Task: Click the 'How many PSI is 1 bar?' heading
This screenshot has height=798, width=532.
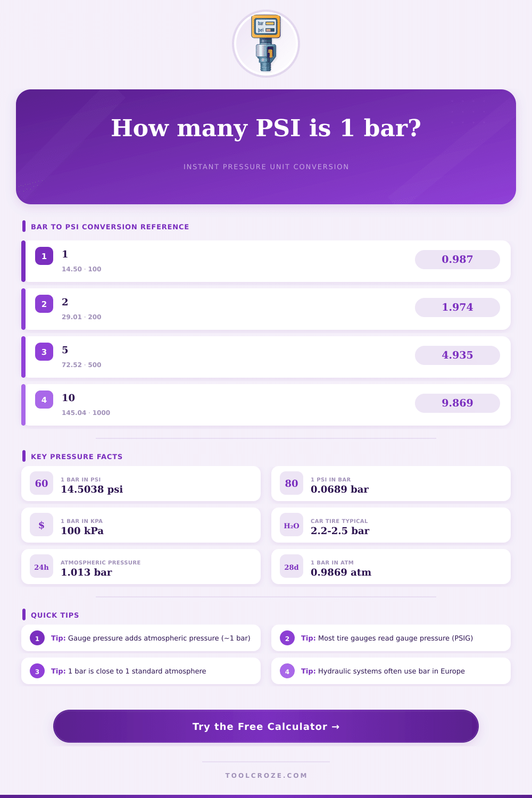Action: click(266, 128)
